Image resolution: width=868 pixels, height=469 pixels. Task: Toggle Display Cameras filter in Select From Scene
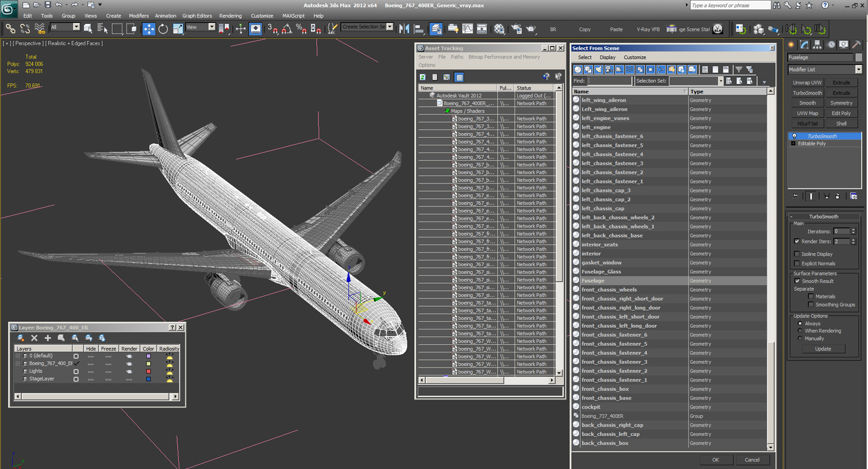pyautogui.click(x=609, y=70)
